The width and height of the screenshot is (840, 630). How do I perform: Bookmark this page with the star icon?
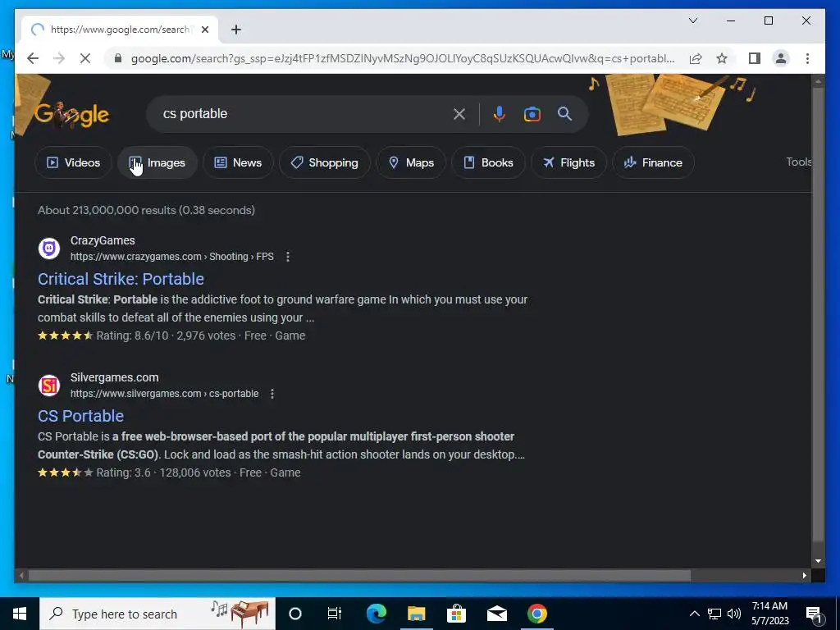click(722, 58)
